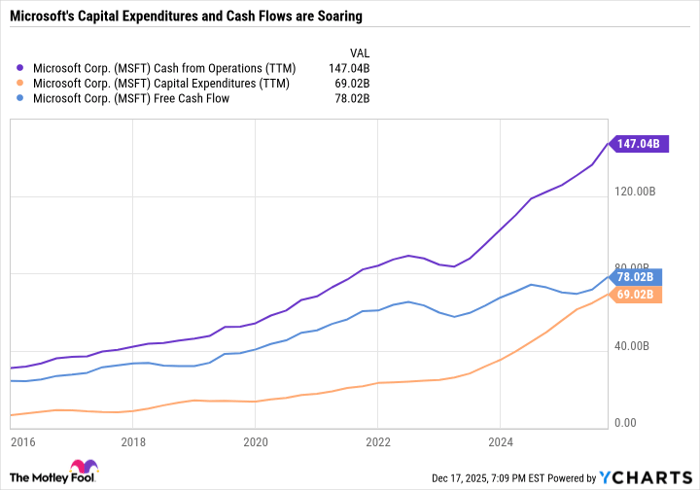Click the 2024 x-axis label

click(500, 440)
